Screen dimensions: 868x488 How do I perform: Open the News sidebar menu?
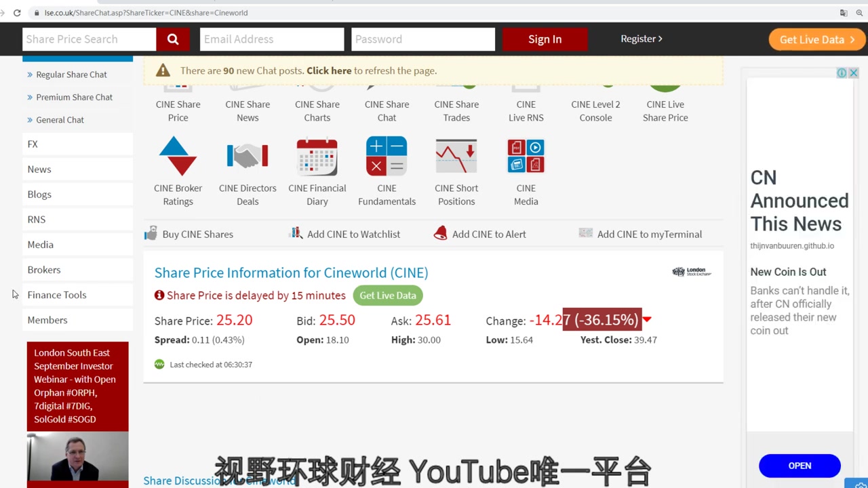coord(77,169)
